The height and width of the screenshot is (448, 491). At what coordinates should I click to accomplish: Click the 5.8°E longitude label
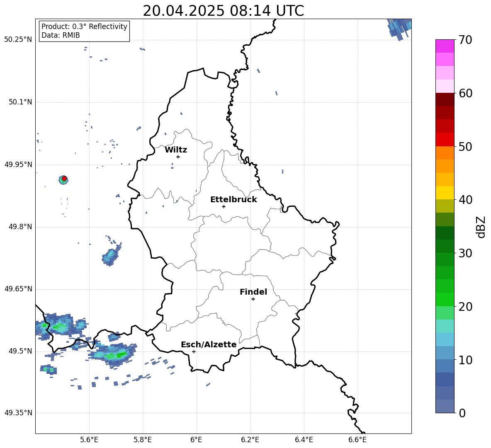(x=143, y=440)
